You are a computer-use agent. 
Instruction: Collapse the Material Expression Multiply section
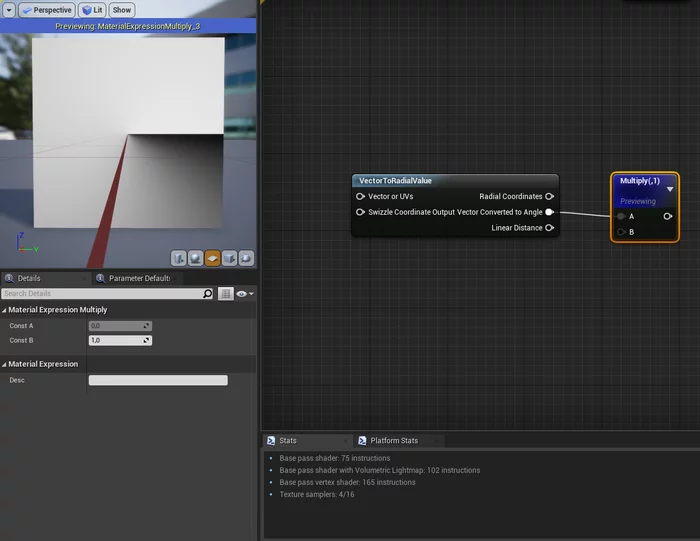click(x=4, y=310)
